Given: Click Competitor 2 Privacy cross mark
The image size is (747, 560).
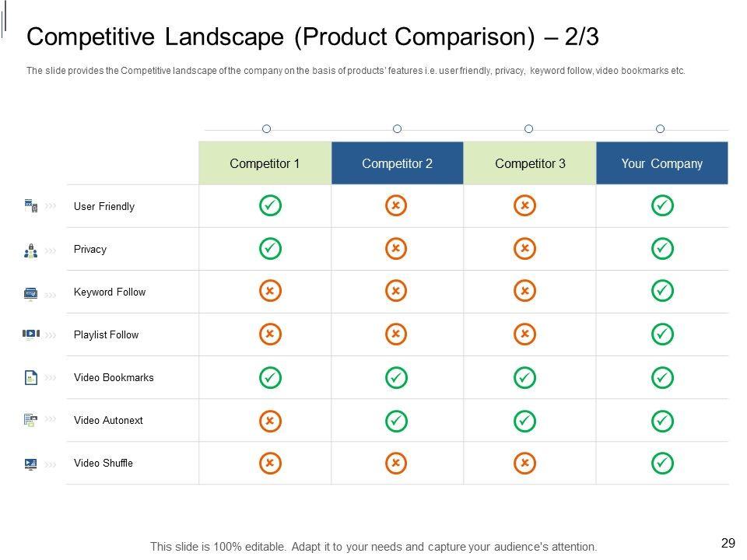Looking at the screenshot, I should point(395,249).
